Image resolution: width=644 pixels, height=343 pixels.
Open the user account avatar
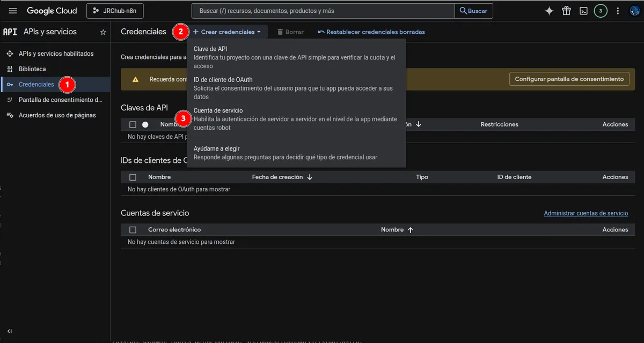[635, 11]
